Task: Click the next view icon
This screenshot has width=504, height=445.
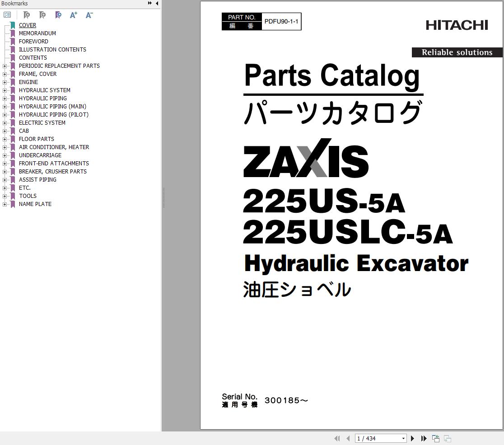Action: tap(447, 438)
